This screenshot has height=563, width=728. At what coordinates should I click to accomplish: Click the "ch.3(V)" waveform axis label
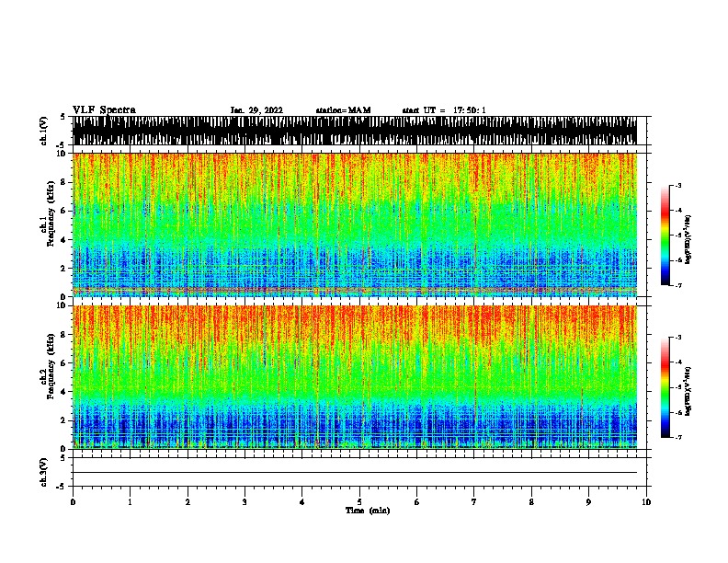point(44,473)
